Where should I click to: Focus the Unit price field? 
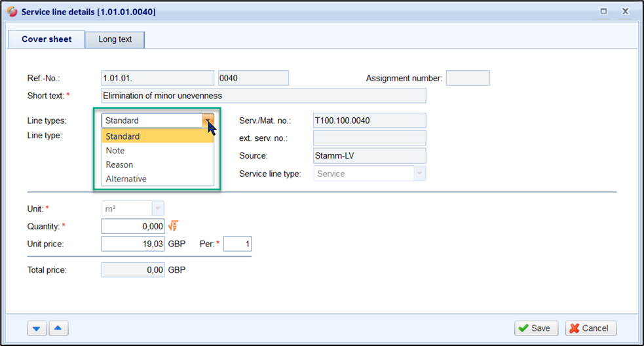[x=133, y=244]
